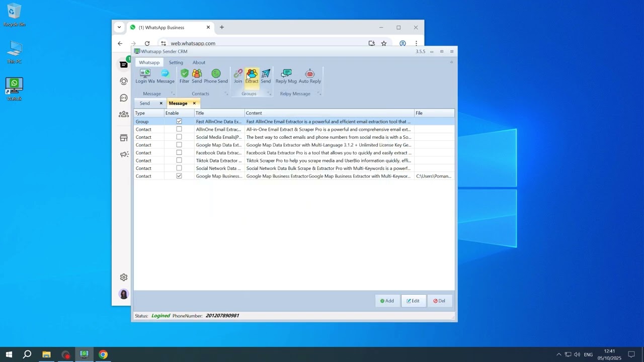Sort by the Content column header
Viewport: 644px width, 362px height.
pos(330,113)
